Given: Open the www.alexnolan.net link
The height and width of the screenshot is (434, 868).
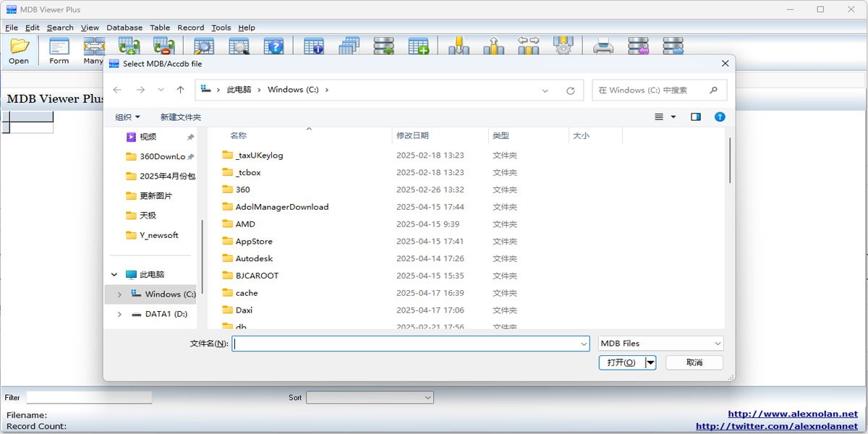Looking at the screenshot, I should (792, 414).
